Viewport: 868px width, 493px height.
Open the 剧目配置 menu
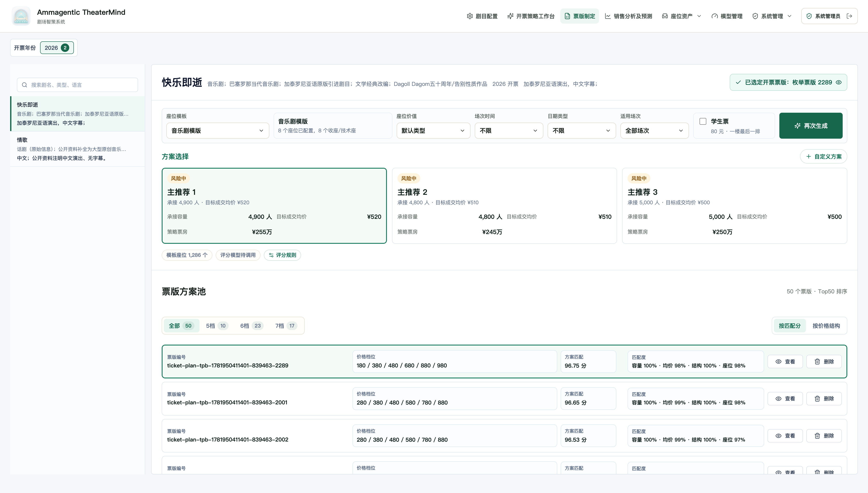point(482,16)
